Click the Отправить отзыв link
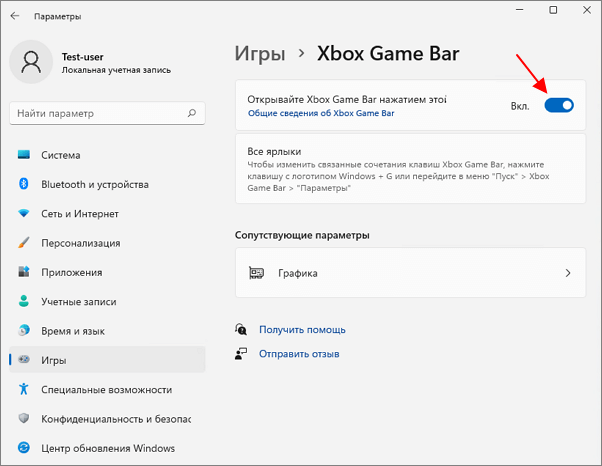 (299, 354)
